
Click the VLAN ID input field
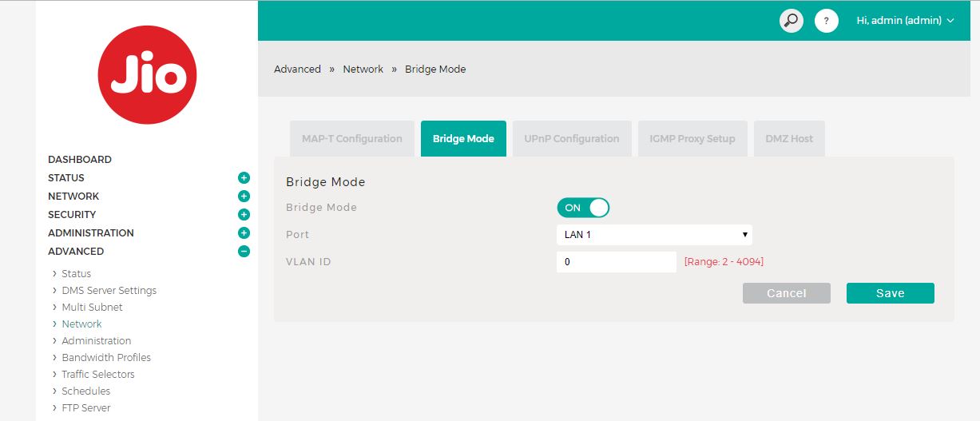pos(616,262)
